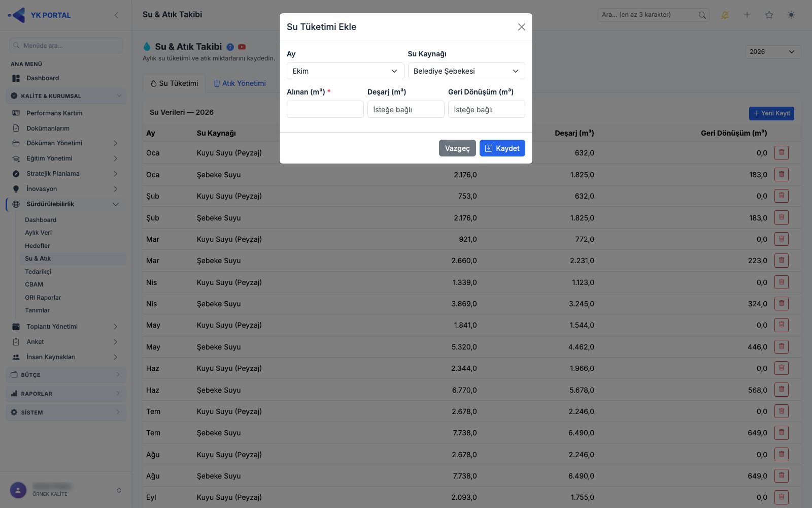Delete the Tem Şebeke Suyu row

[782, 433]
